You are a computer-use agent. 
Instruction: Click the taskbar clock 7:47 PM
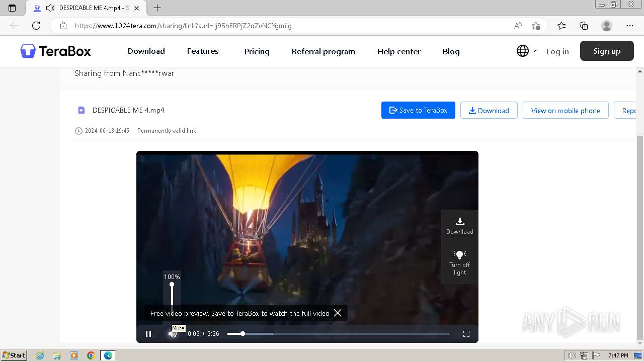[x=618, y=355]
